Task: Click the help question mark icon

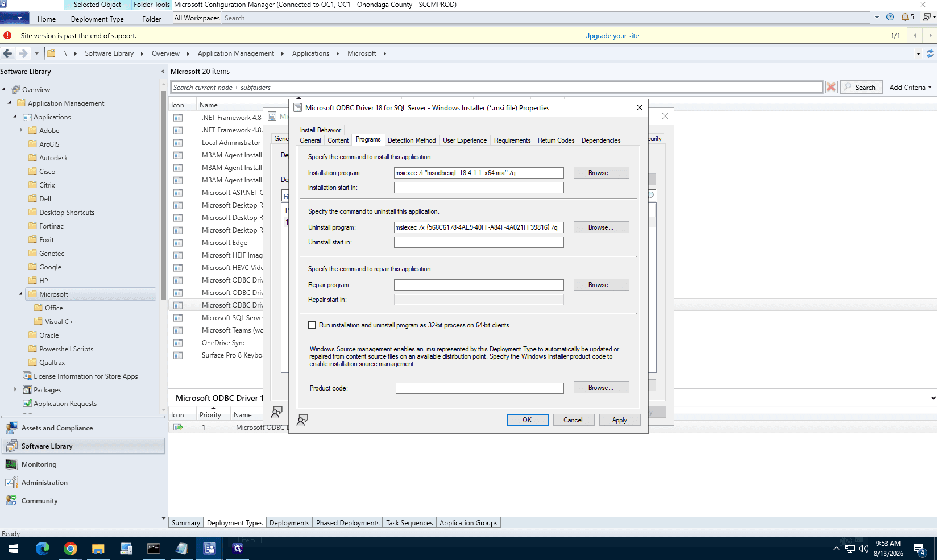Action: (x=890, y=17)
